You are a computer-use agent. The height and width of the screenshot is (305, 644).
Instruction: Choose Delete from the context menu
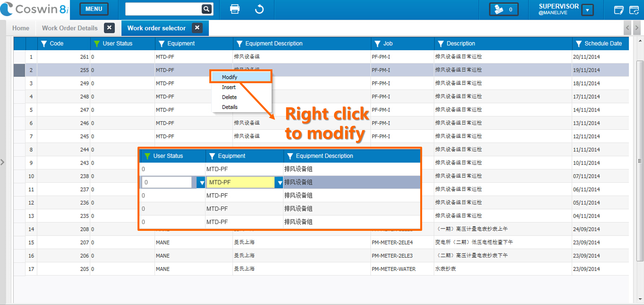229,97
